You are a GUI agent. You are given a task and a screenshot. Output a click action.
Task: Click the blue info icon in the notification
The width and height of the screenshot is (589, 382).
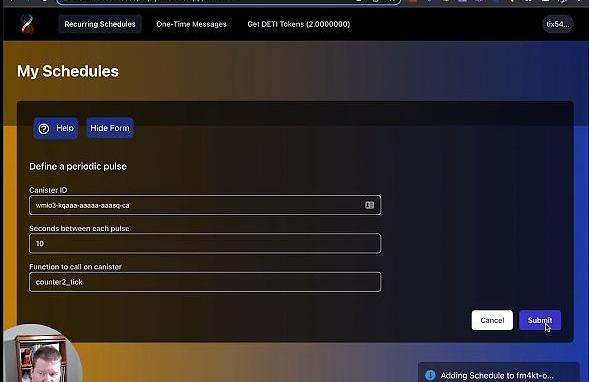430,375
